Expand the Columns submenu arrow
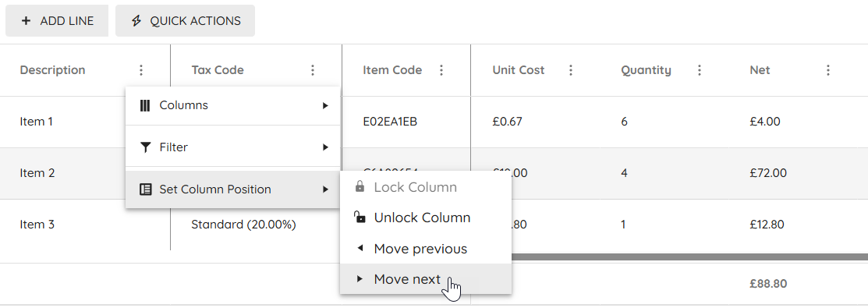Screen dimensions: 868x308 tap(325, 105)
